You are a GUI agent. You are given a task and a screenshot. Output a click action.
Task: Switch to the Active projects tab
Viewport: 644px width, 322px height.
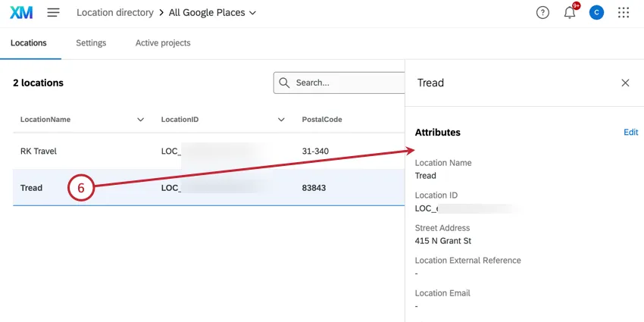click(163, 43)
